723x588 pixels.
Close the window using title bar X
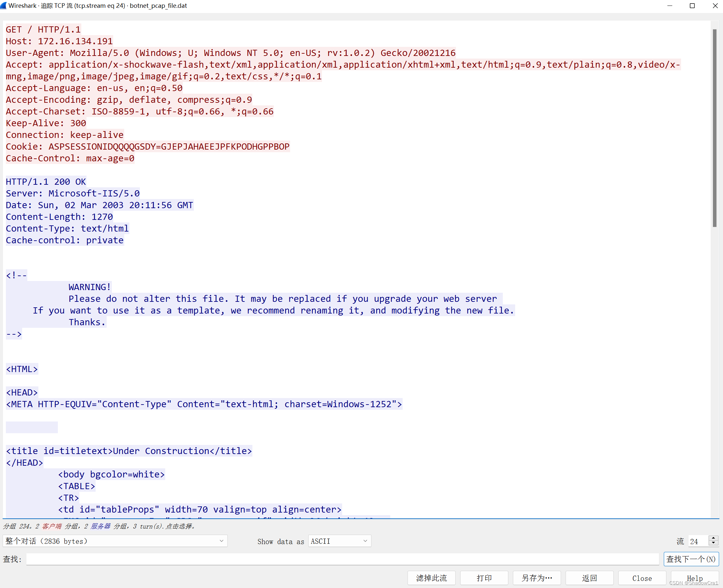pyautogui.click(x=715, y=6)
